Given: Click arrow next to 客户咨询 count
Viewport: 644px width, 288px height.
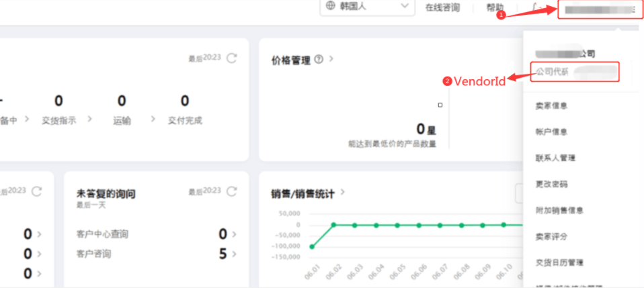Looking at the screenshot, I should tap(233, 254).
